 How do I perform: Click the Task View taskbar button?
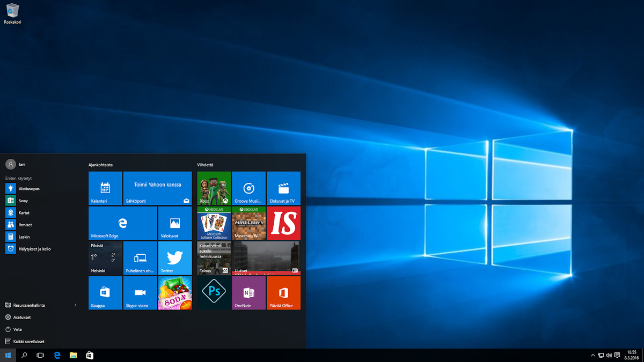coord(40,355)
